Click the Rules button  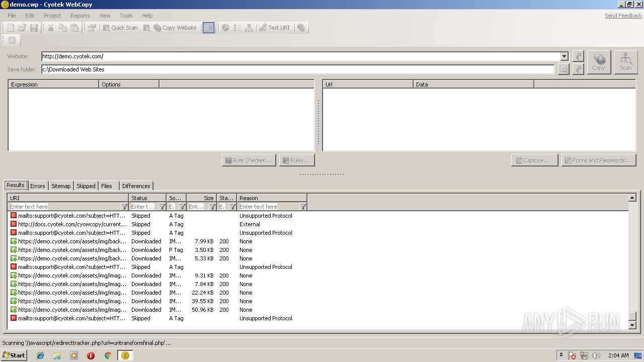[x=297, y=160]
